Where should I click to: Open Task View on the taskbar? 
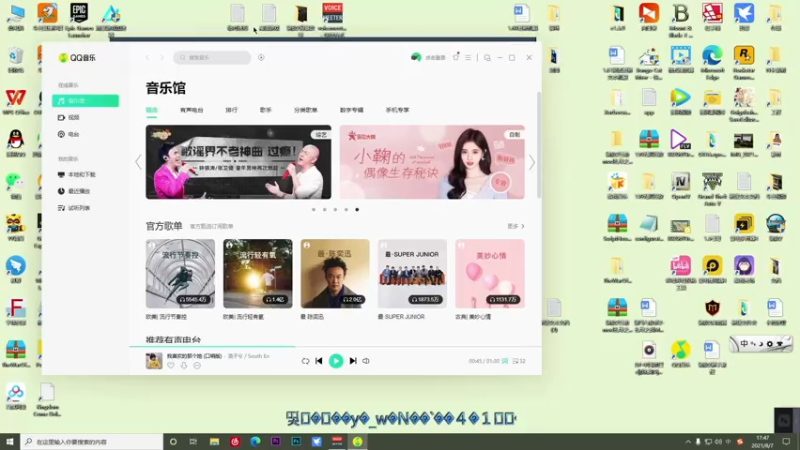click(x=193, y=441)
